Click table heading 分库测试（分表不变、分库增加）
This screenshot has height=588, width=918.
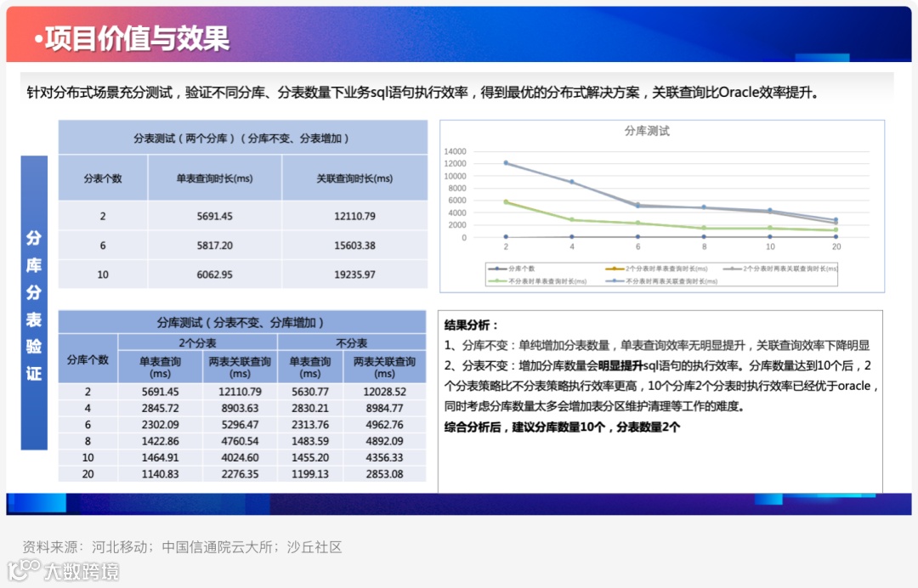pyautogui.click(x=241, y=322)
